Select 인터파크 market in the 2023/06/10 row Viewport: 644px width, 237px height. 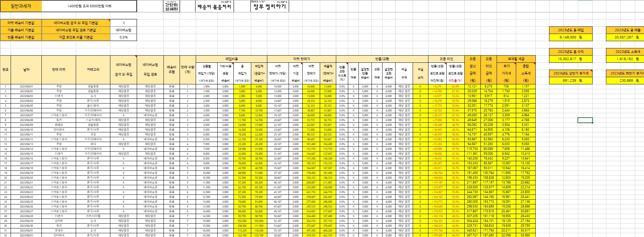59,130
